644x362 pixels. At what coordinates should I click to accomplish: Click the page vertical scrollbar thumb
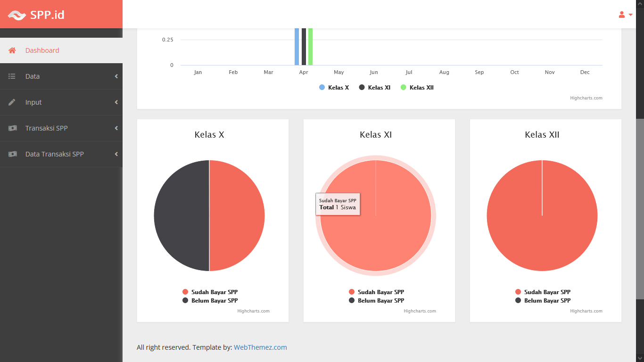click(x=640, y=207)
